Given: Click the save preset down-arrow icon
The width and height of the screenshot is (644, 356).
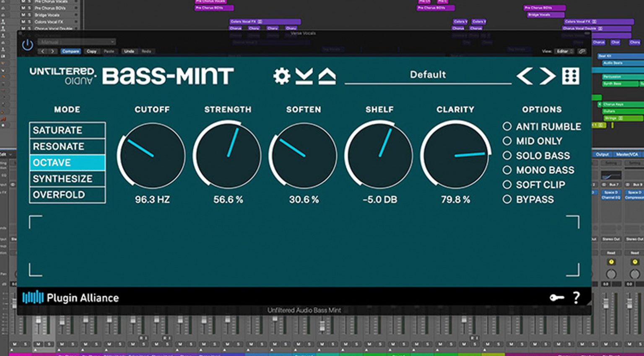Looking at the screenshot, I should point(304,76).
